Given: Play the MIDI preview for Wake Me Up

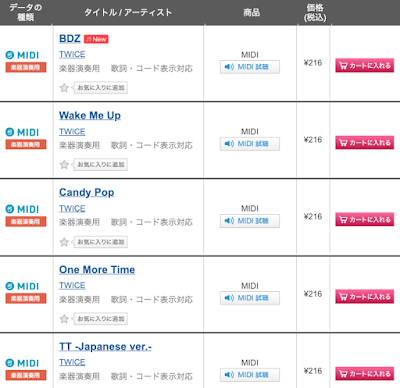Looking at the screenshot, I should point(250,144).
